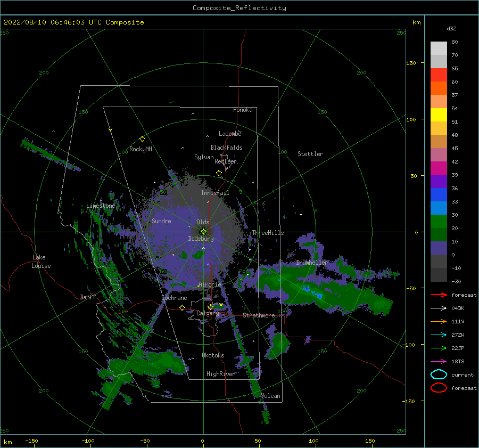Click the radar site marker near Olds
The height and width of the screenshot is (448, 479).
pyautogui.click(x=203, y=232)
